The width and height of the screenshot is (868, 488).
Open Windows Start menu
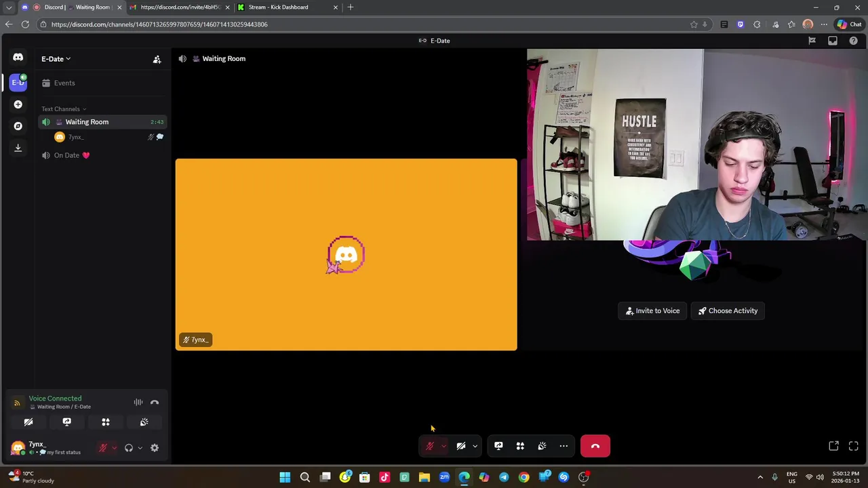[285, 477]
